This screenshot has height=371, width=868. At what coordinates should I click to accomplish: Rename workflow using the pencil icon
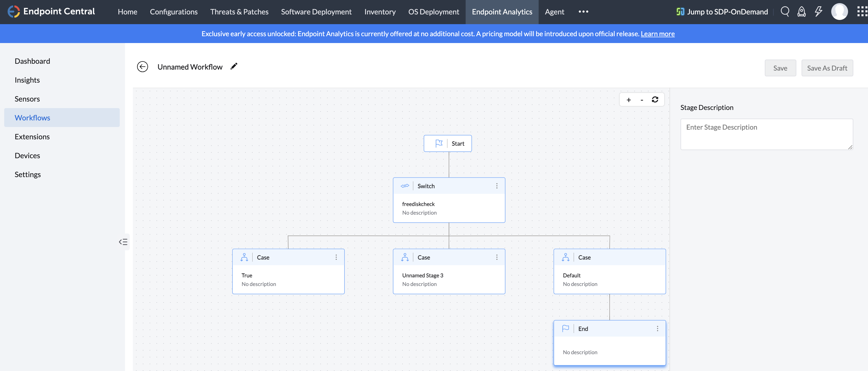click(x=234, y=66)
